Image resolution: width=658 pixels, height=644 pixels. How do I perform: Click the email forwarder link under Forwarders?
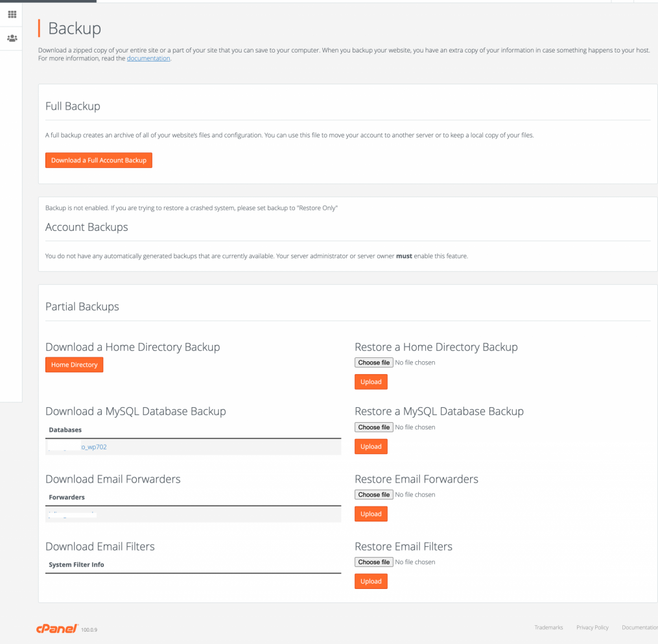[x=71, y=514]
